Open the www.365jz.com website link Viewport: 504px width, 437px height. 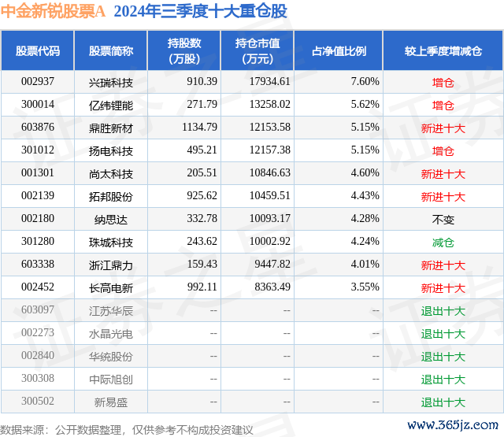pyautogui.click(x=453, y=424)
